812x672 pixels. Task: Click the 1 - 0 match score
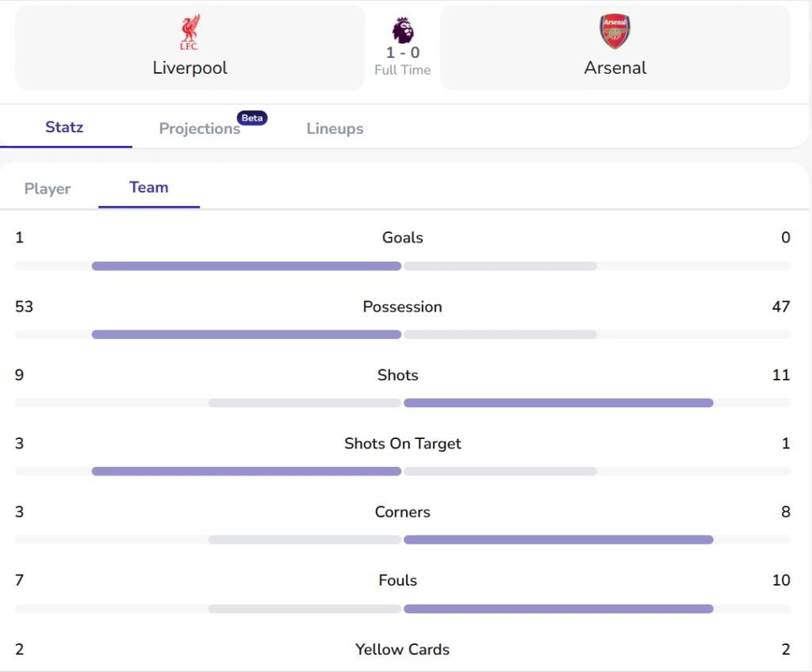pos(403,53)
